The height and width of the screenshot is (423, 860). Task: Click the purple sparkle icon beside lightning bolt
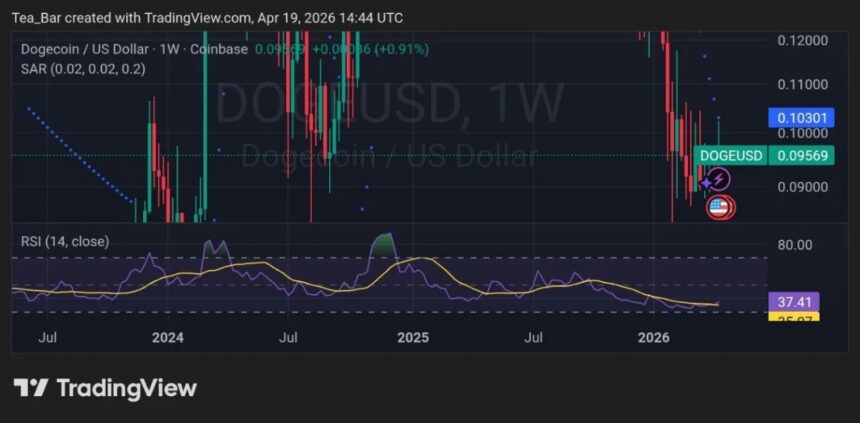(x=706, y=183)
